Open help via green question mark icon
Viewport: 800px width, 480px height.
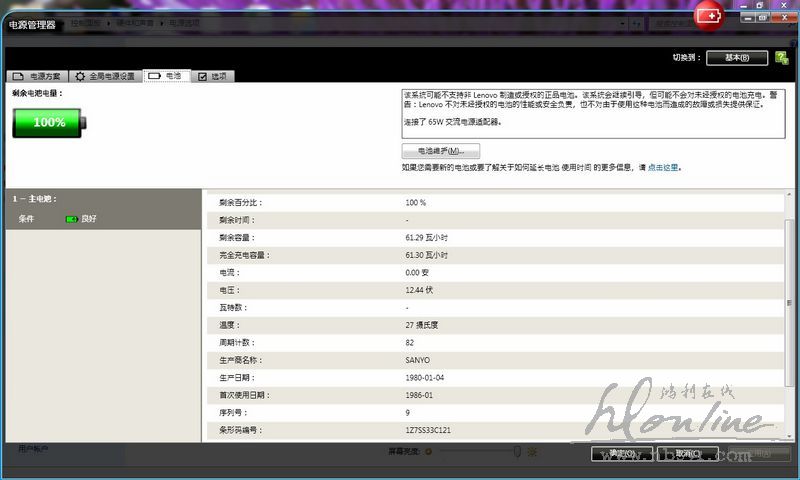(x=781, y=58)
